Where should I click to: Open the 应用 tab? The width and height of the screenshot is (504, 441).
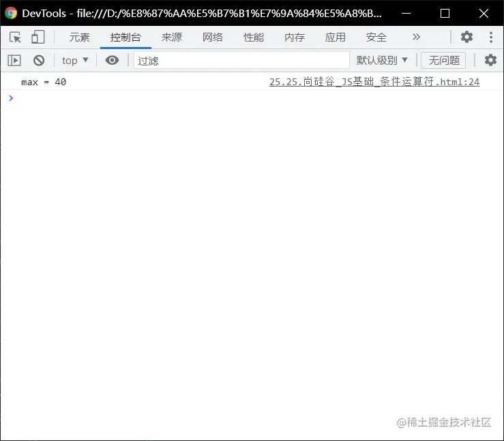[x=335, y=37]
